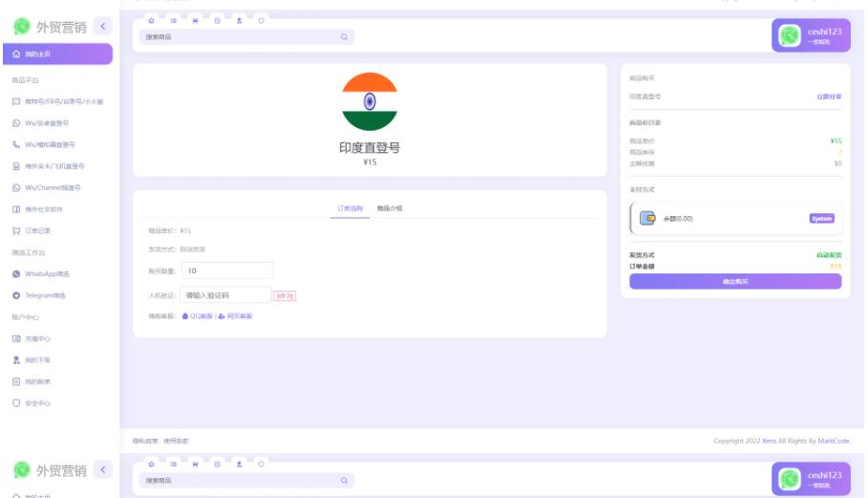Viewport: 868px width, 498px height.
Task: Click the Telegram筛选 sidebar icon
Action: (x=16, y=295)
